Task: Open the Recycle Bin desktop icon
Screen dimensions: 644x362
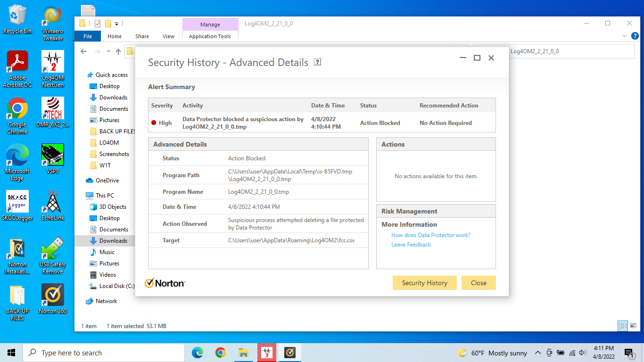Action: click(17, 19)
